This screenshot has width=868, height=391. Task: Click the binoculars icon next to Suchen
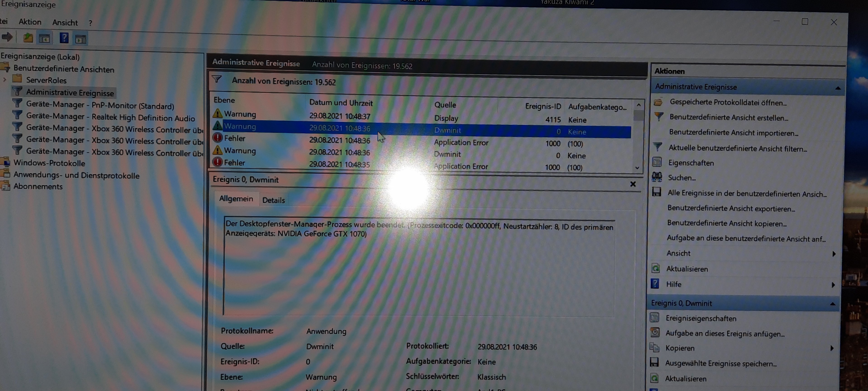pyautogui.click(x=657, y=177)
